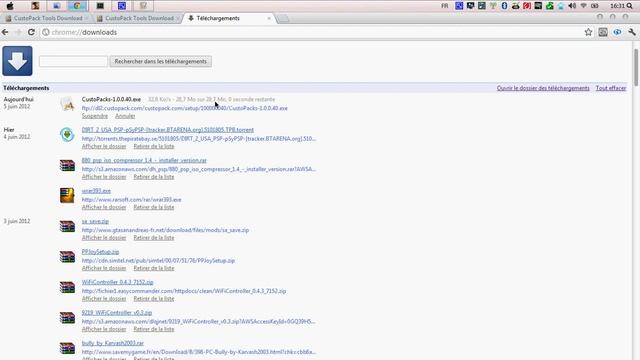The height and width of the screenshot is (360, 640).
Task: Open the black terminal icon in the top bar
Action: pyautogui.click(x=100, y=6)
